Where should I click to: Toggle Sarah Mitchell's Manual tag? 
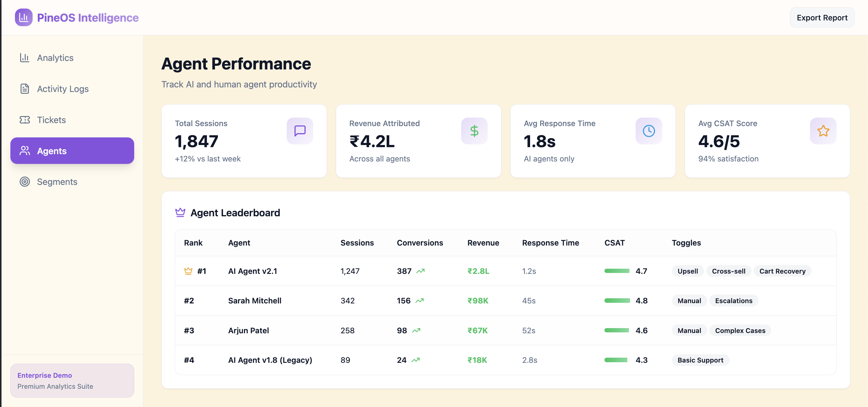[x=689, y=301]
